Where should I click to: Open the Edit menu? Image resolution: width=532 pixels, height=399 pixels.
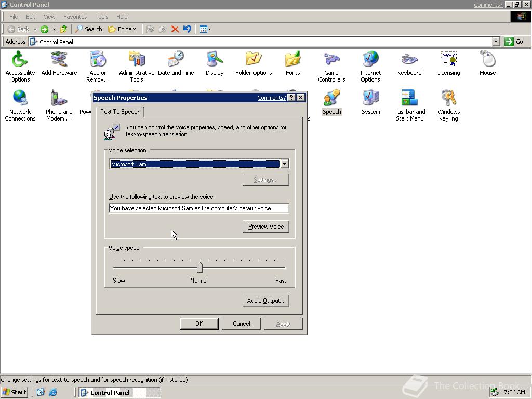[x=31, y=17]
